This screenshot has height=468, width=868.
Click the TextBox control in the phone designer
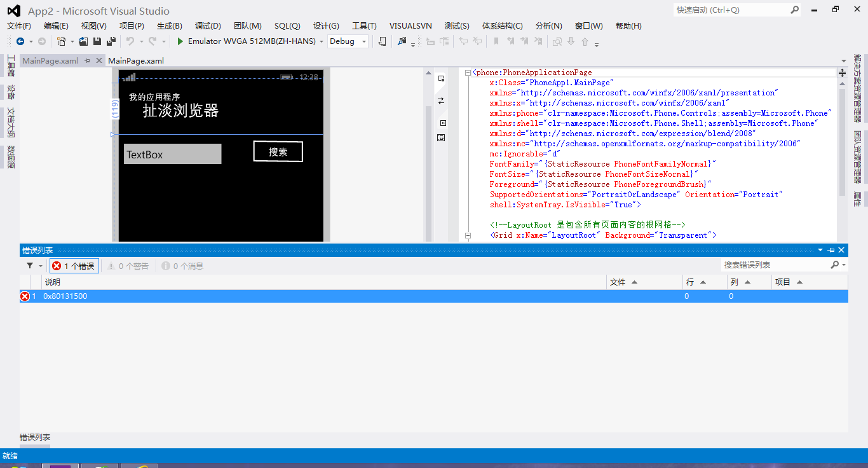click(173, 154)
